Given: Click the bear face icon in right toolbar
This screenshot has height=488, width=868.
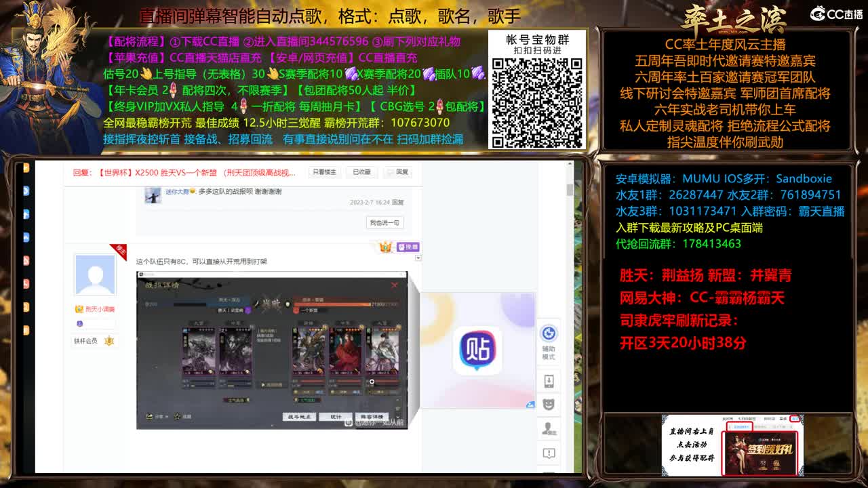Looking at the screenshot, I should tap(549, 405).
